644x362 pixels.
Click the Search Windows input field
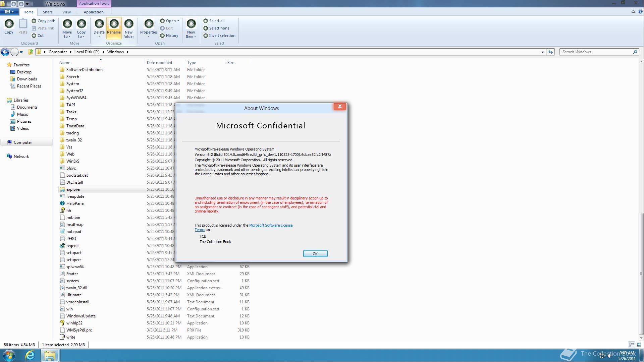(x=596, y=52)
